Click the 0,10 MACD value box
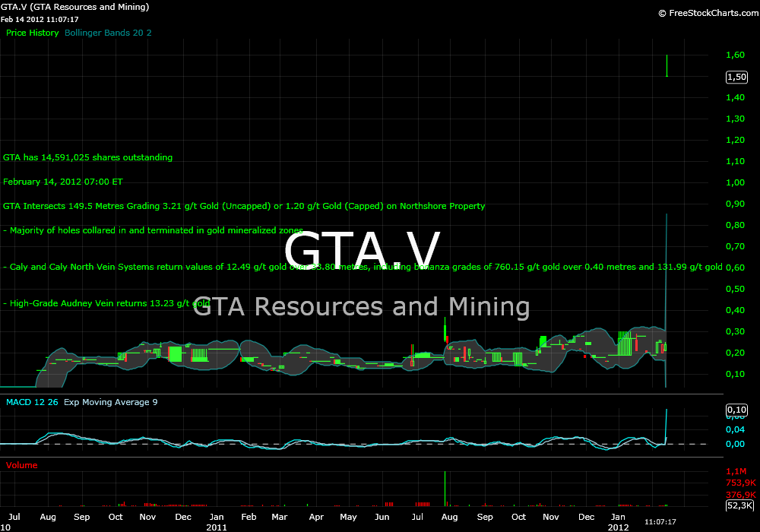Viewport: 760px width, 532px height. point(736,410)
